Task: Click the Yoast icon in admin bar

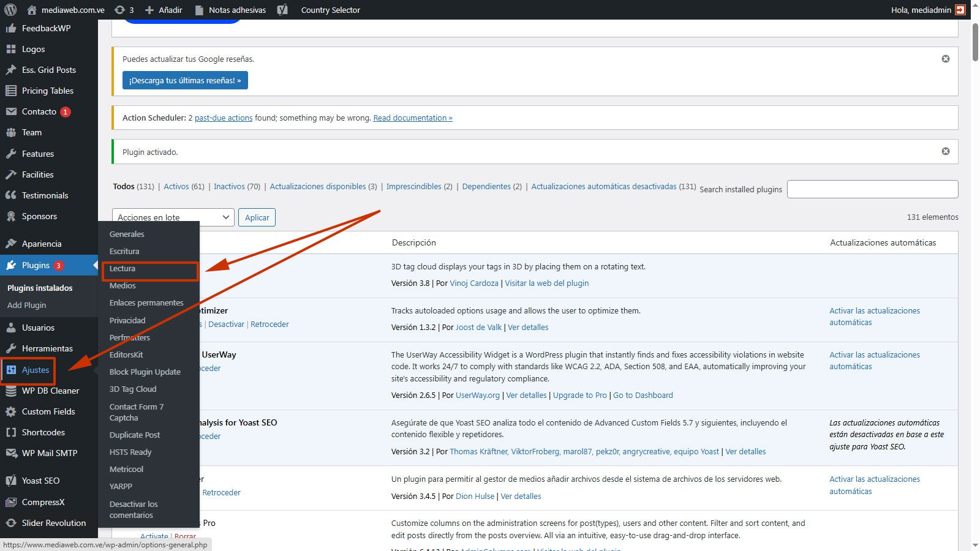Action: pos(282,10)
